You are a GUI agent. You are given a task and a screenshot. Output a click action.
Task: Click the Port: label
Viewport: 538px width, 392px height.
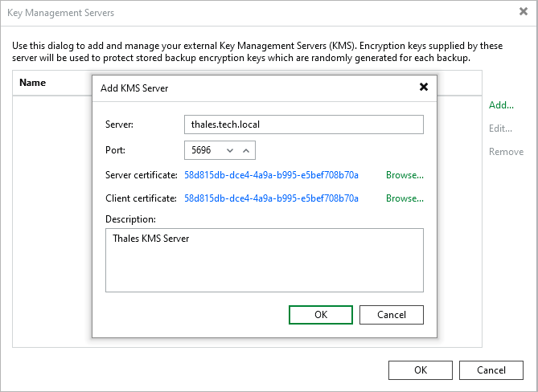[x=115, y=150]
